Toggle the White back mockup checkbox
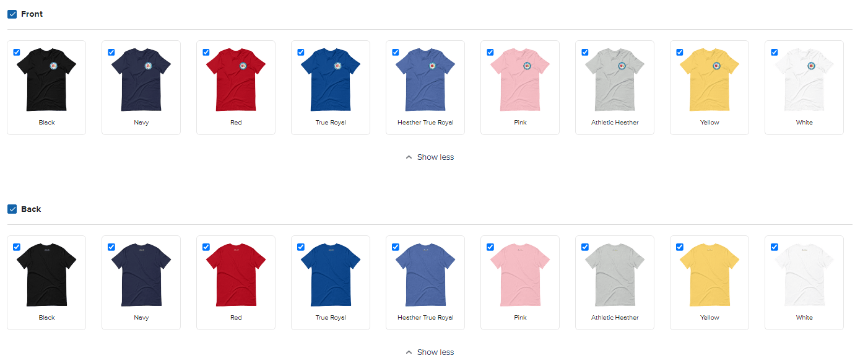 coord(775,247)
